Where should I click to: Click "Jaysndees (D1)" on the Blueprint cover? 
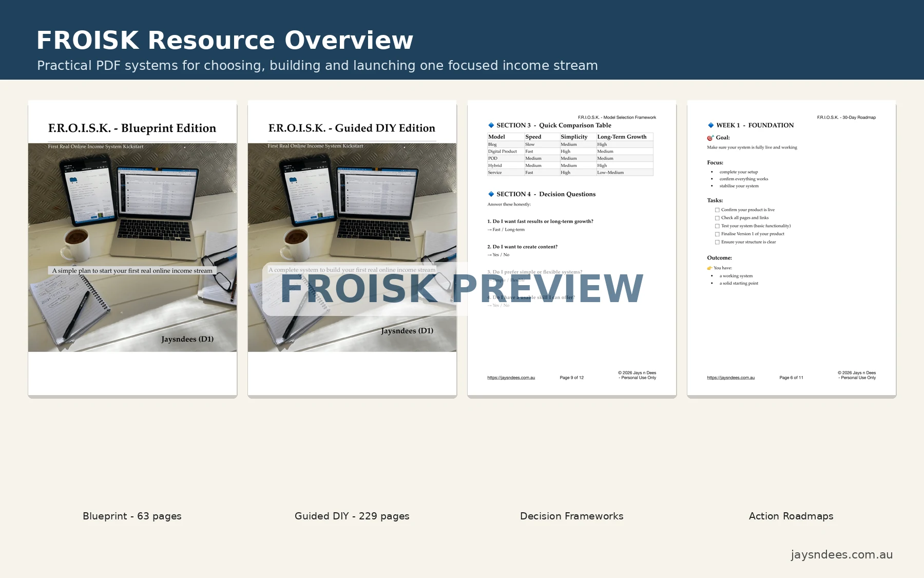click(187, 339)
